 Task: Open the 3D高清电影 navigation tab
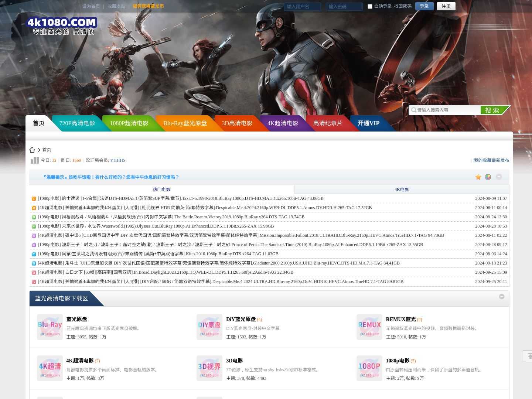[x=237, y=123]
